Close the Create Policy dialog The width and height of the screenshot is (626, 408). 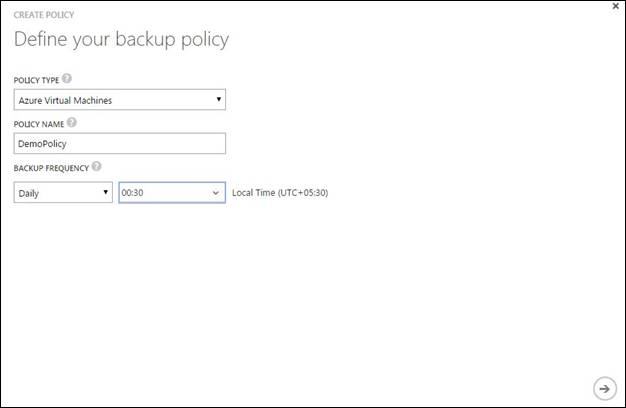[615, 7]
